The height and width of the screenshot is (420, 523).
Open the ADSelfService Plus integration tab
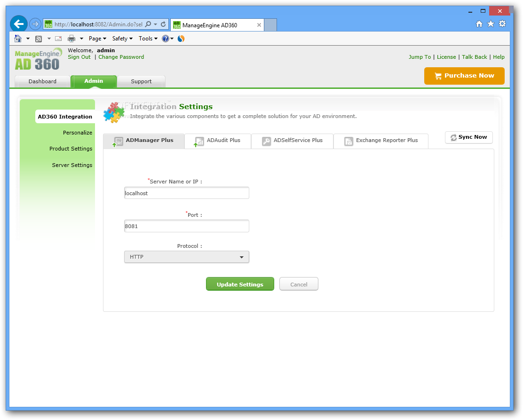pos(292,141)
